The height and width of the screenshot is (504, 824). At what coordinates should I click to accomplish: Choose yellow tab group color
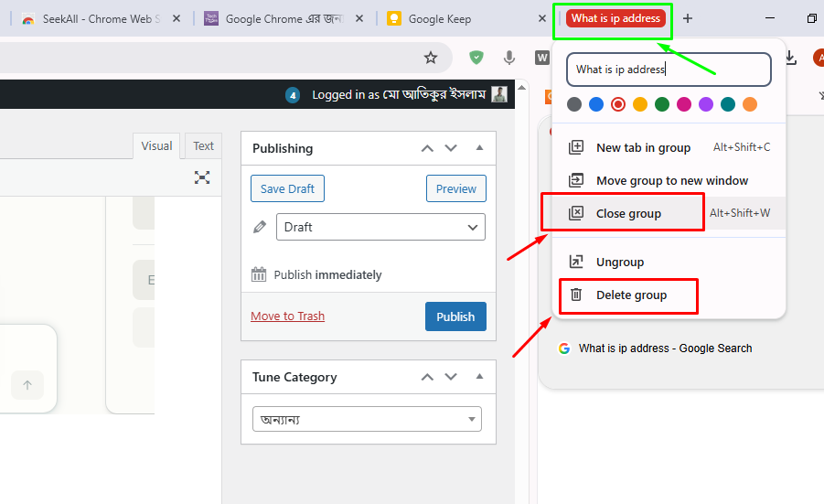point(640,104)
